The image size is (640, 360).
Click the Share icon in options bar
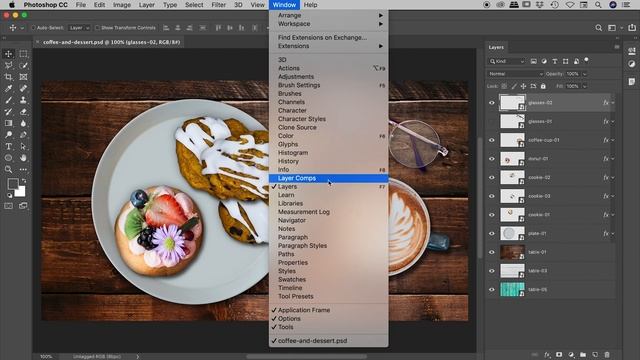[x=632, y=28]
